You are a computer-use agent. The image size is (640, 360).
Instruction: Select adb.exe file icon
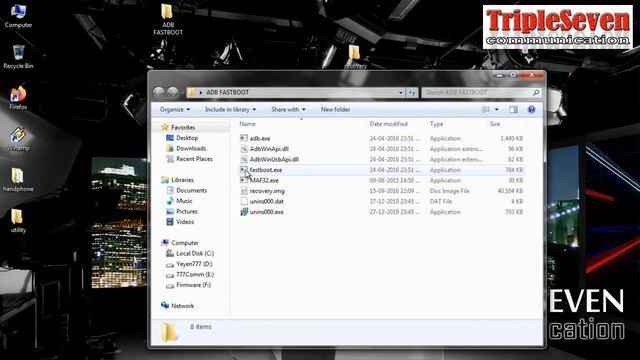click(244, 138)
